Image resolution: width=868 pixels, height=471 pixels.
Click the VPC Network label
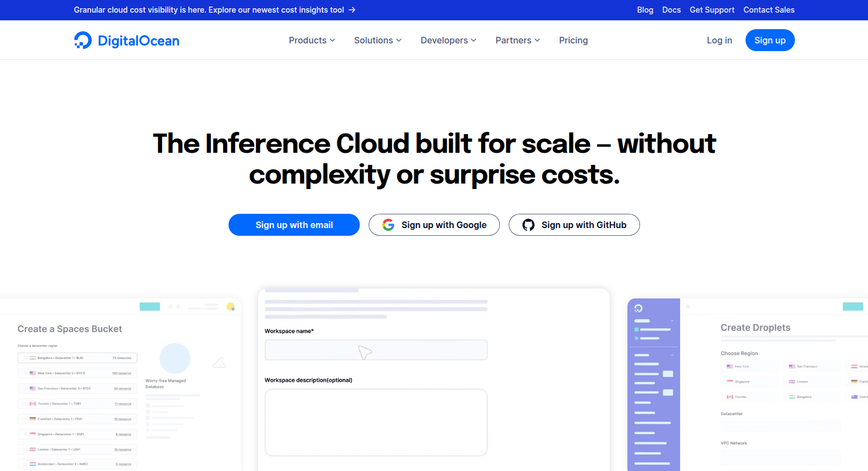point(734,443)
